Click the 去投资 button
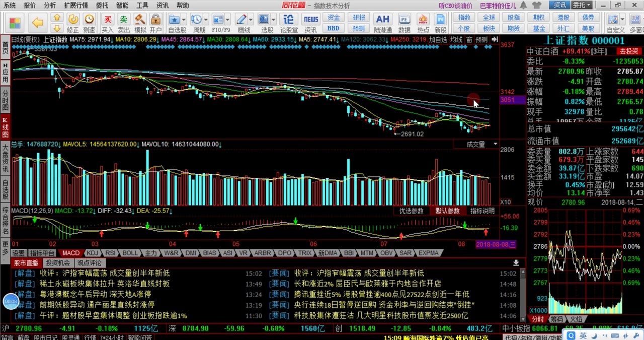Screen dimensions: 644x340 tap(628, 51)
